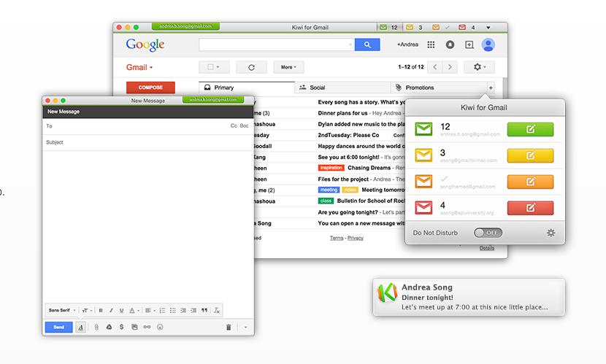Send money with the dollar icon

[x=121, y=327]
